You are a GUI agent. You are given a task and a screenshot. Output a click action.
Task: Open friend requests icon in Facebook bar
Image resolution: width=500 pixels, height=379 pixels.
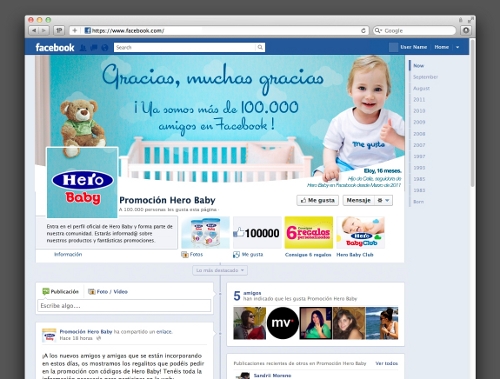click(x=83, y=48)
